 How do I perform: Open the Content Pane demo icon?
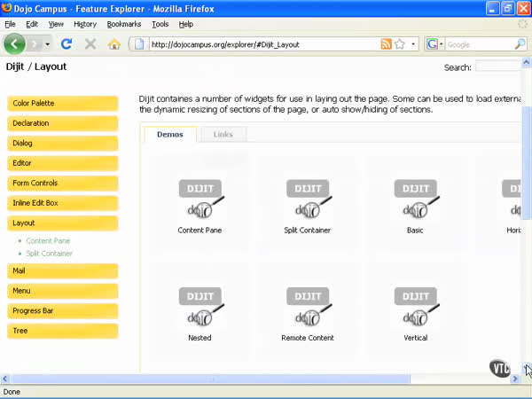pyautogui.click(x=200, y=199)
